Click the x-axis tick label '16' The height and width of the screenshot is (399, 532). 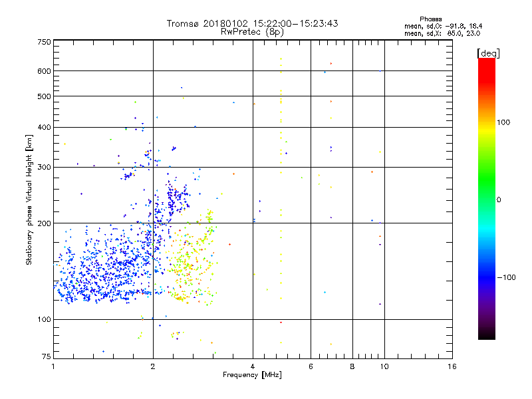pos(452,366)
